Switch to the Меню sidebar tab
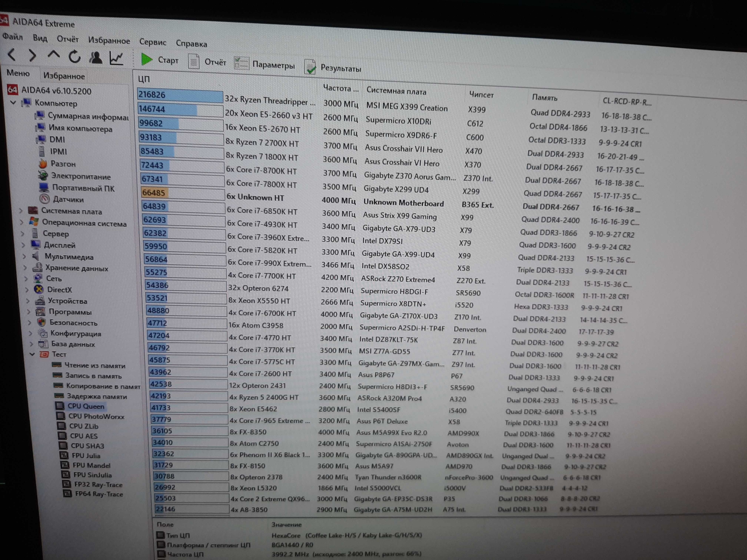Viewport: 747px width, 560px height. coord(18,73)
